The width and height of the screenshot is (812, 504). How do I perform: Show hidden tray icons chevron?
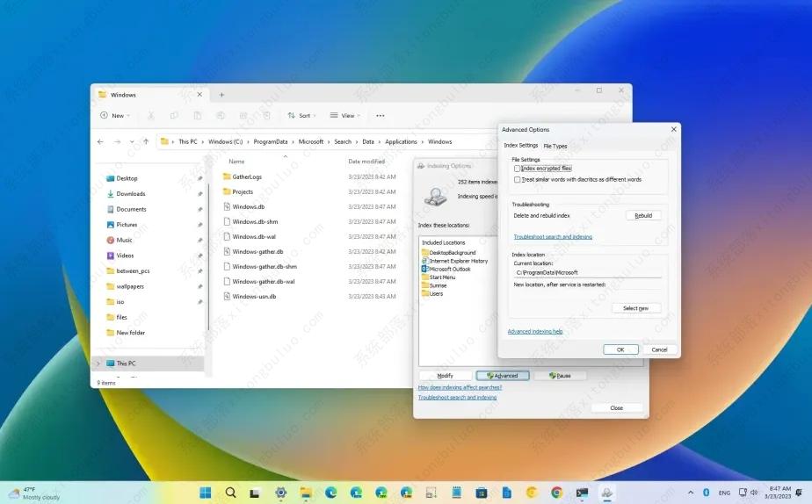691,492
